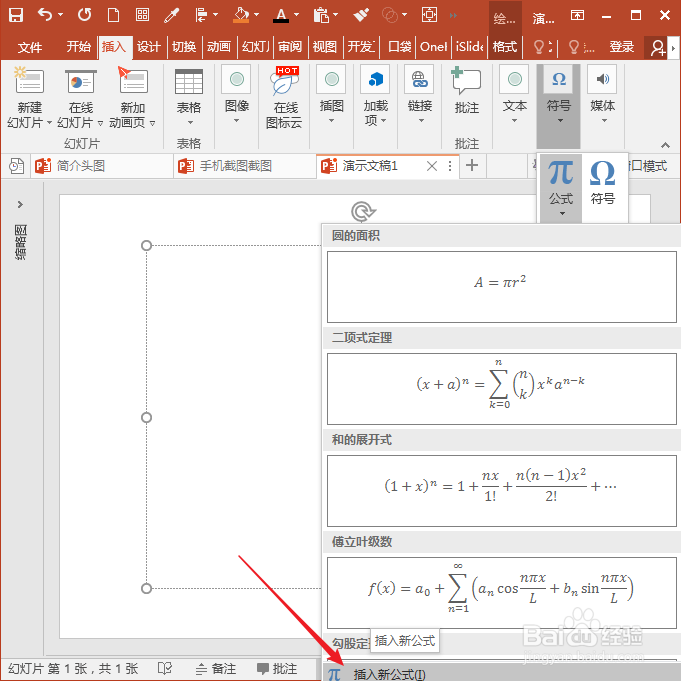Viewport: 681px width, 681px height.
Task: Switch to the 视图 ribbon tab
Action: tap(325, 46)
